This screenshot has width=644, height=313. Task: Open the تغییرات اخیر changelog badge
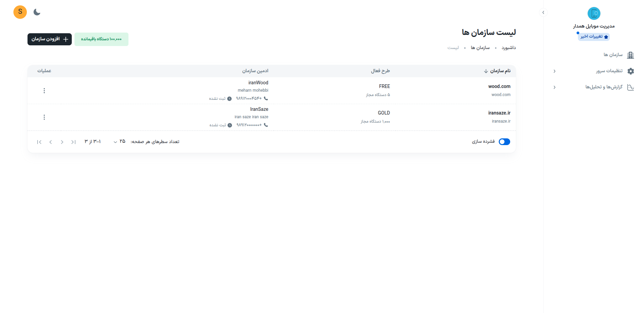click(x=594, y=37)
